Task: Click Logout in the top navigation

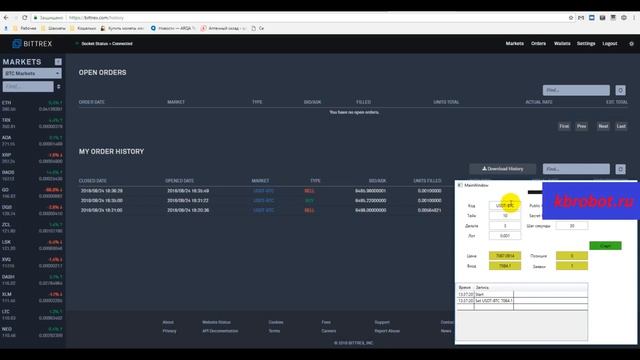Action: (x=610, y=44)
